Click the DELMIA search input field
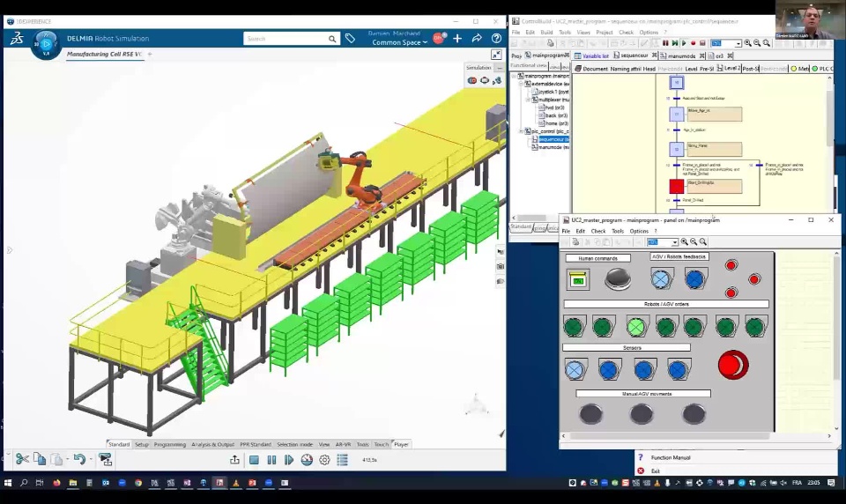The height and width of the screenshot is (504, 846). 286,39
